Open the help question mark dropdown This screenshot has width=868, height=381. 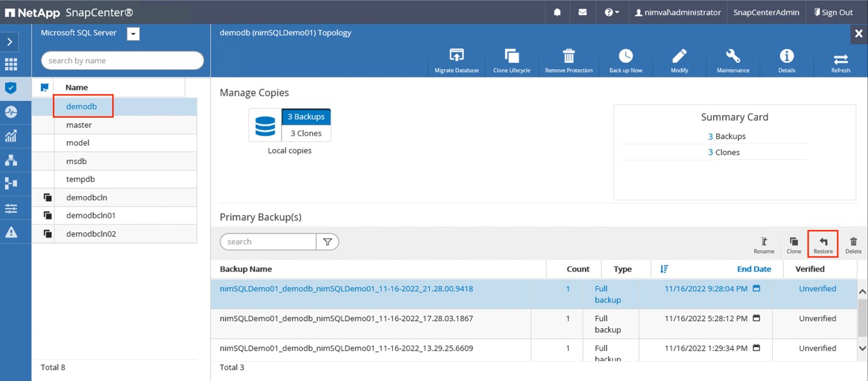click(612, 12)
